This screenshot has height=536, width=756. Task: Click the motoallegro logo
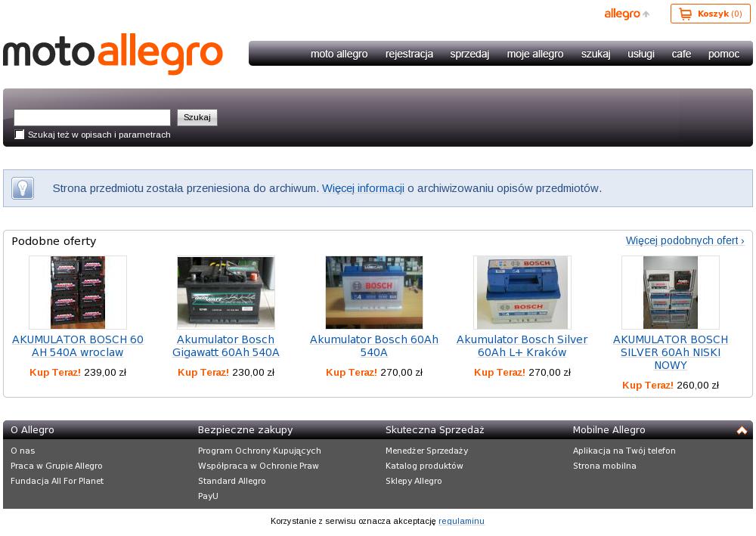coord(113,54)
